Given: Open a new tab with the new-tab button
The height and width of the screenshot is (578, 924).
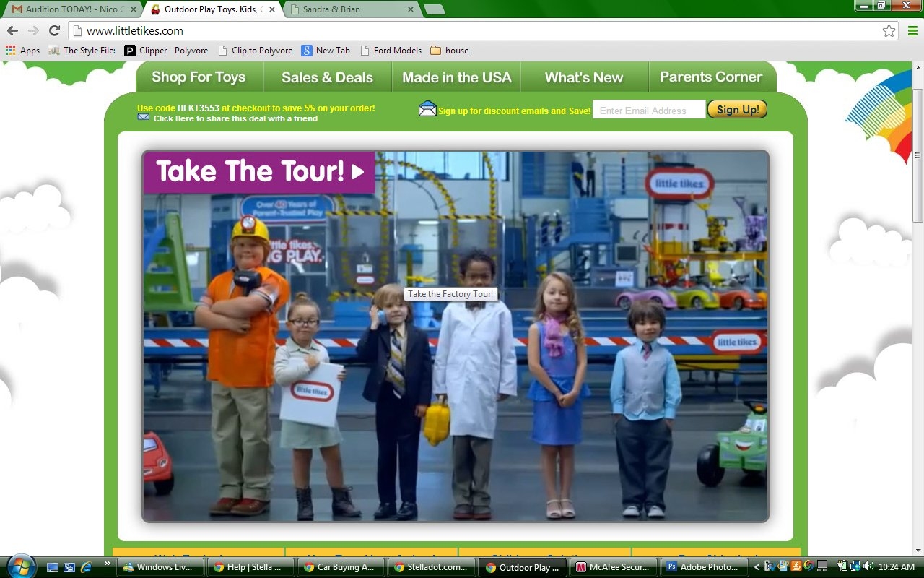Looking at the screenshot, I should 434,9.
